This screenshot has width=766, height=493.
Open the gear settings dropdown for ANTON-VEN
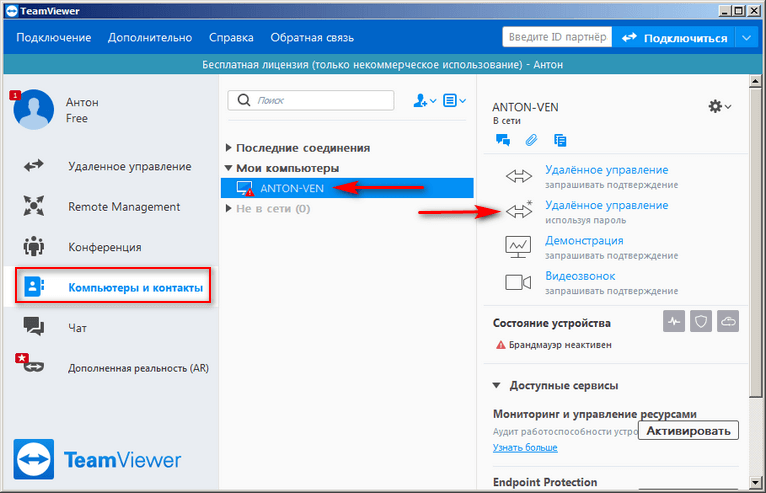click(x=719, y=107)
